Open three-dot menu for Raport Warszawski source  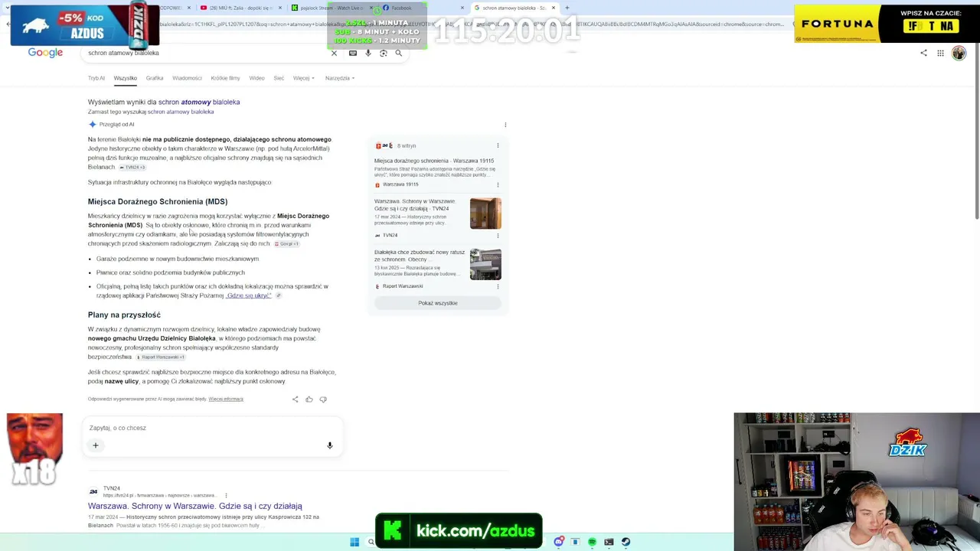tap(498, 286)
